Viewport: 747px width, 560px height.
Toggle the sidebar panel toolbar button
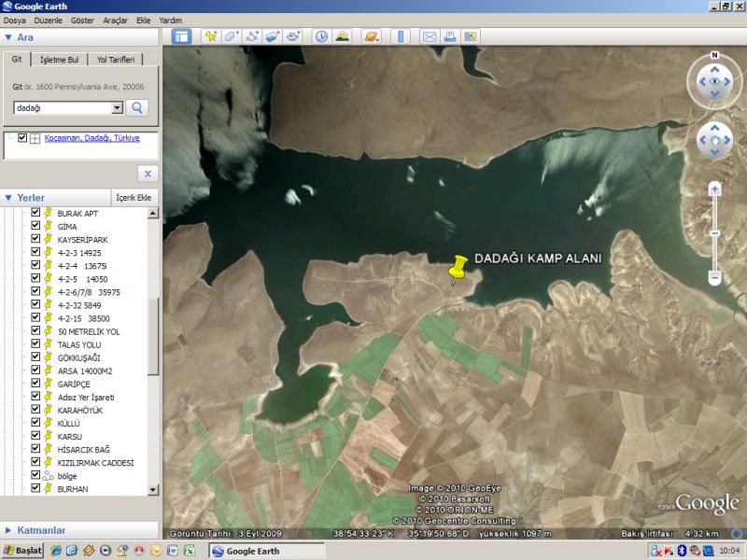point(181,36)
